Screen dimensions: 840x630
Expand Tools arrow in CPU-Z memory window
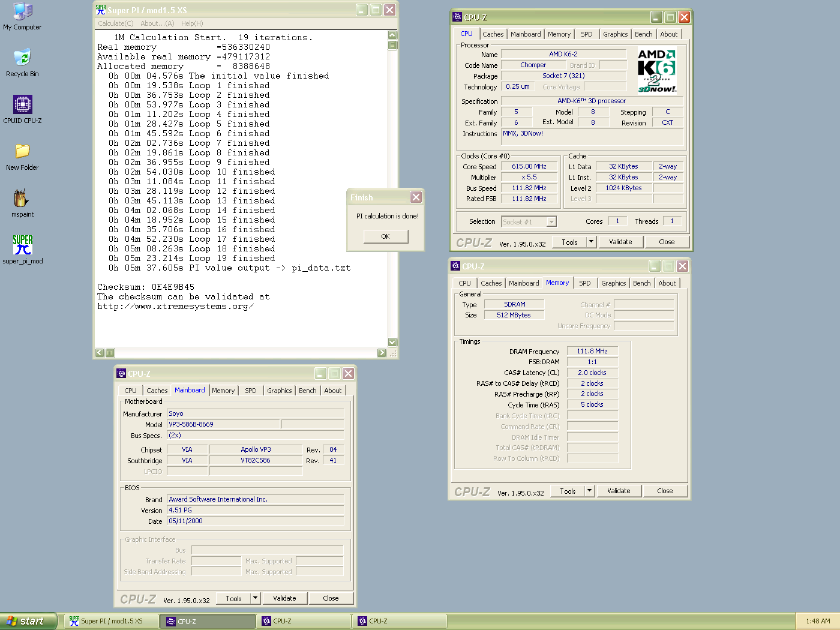click(x=590, y=491)
